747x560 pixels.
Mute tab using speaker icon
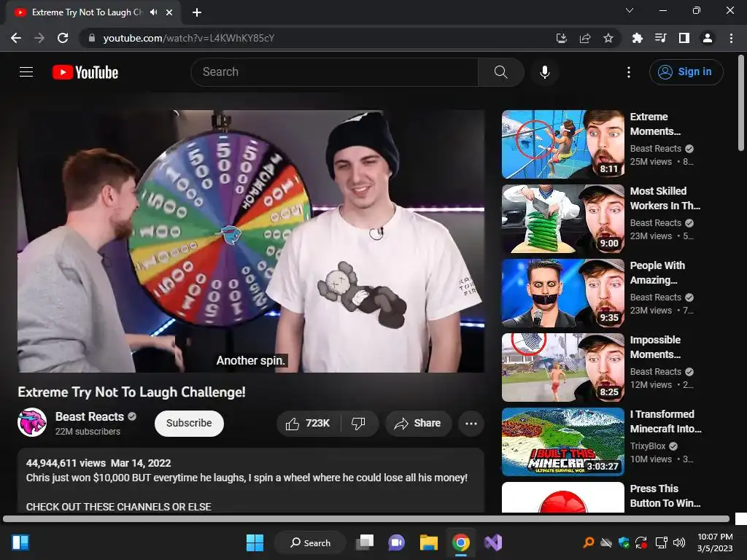[153, 12]
